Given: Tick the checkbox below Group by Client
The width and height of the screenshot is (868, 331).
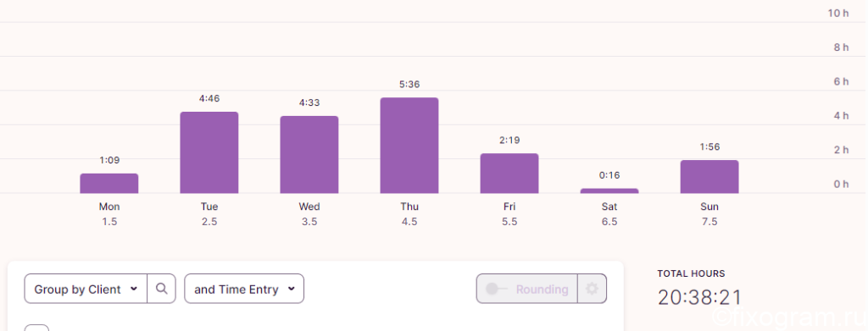Looking at the screenshot, I should (x=36, y=328).
